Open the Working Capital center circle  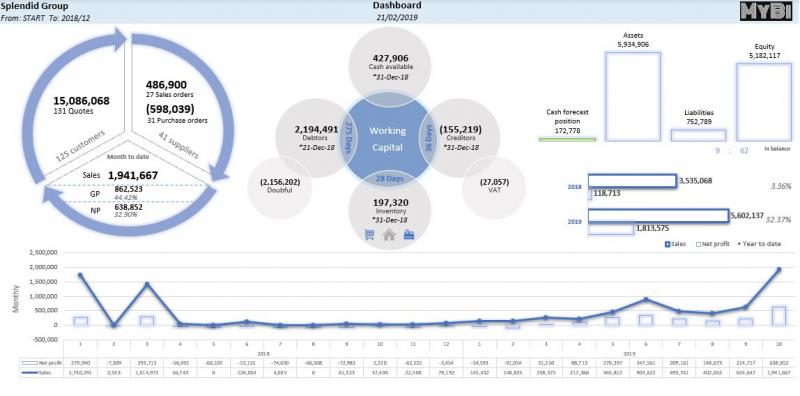click(x=388, y=139)
